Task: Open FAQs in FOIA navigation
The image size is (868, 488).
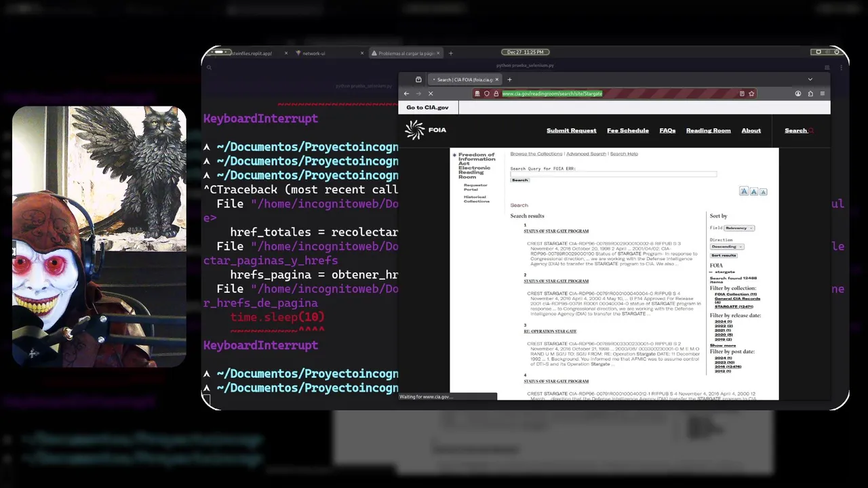Action: [667, 131]
